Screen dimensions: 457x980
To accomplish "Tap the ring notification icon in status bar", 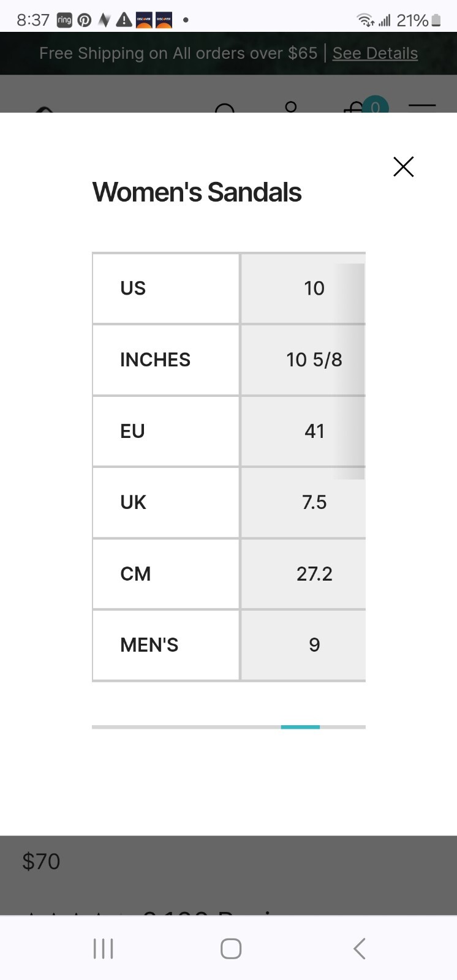I will [x=64, y=20].
